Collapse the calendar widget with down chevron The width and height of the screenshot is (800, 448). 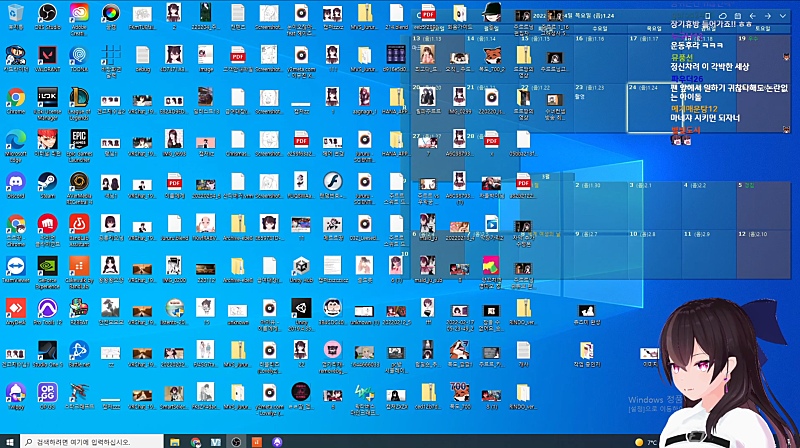click(x=783, y=16)
